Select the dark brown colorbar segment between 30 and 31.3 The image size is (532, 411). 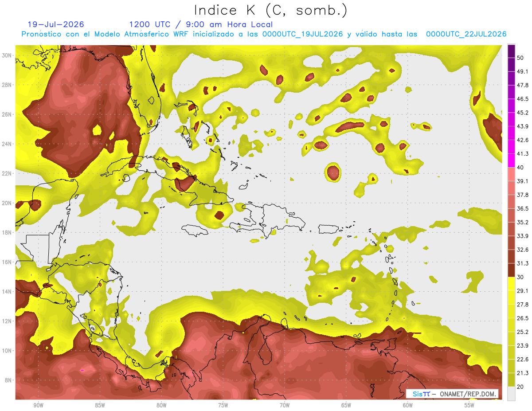click(512, 270)
